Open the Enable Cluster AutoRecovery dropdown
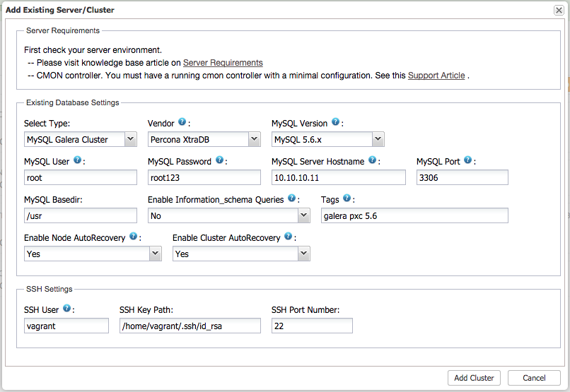Screen dimensions: 570x392 point(240,254)
